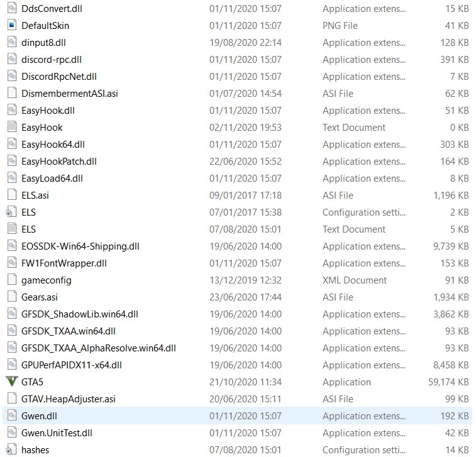Click the green GTA5 application icon

12,382
